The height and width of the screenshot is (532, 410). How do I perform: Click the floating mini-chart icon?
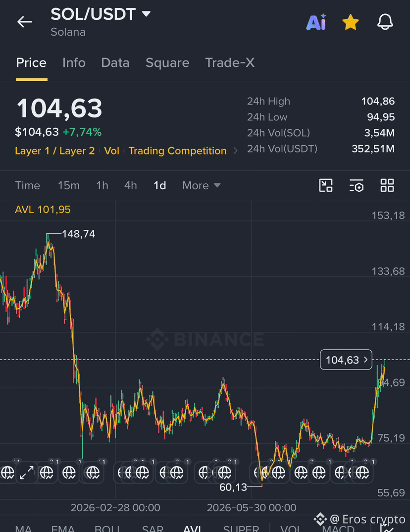pos(326,186)
